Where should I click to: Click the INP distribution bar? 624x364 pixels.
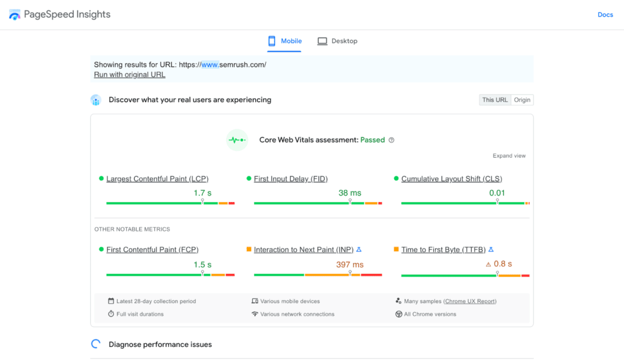coord(318,275)
